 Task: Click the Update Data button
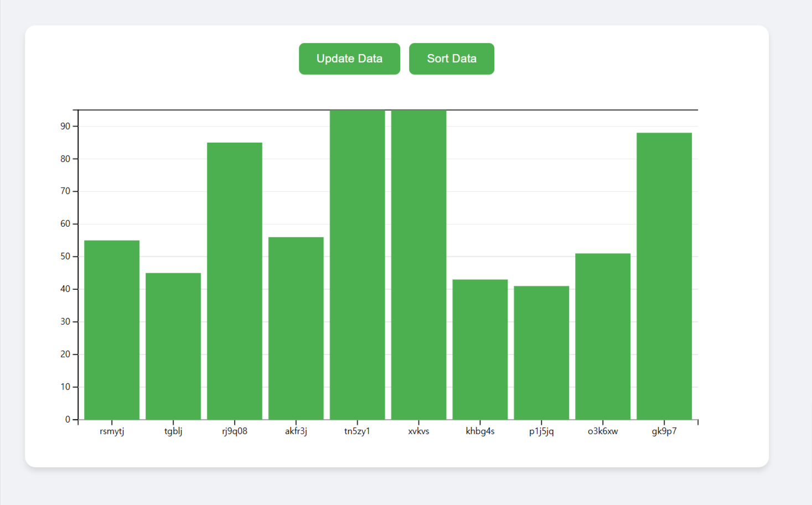click(349, 59)
